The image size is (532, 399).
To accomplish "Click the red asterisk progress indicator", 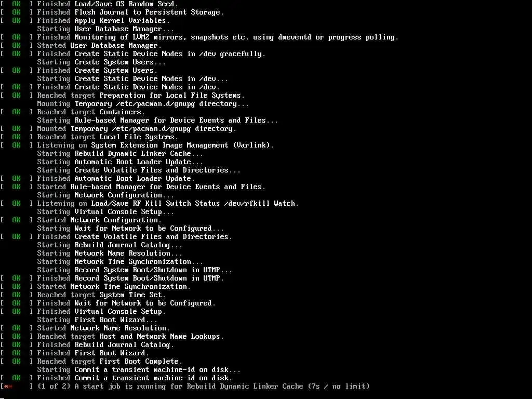I will [x=8, y=387].
